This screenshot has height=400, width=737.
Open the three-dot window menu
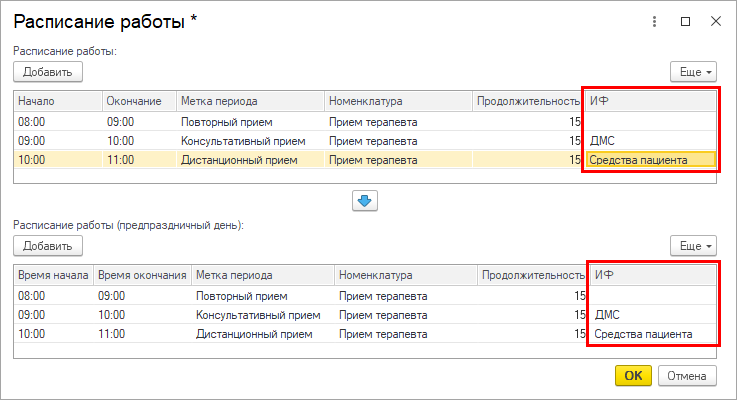pyautogui.click(x=654, y=21)
